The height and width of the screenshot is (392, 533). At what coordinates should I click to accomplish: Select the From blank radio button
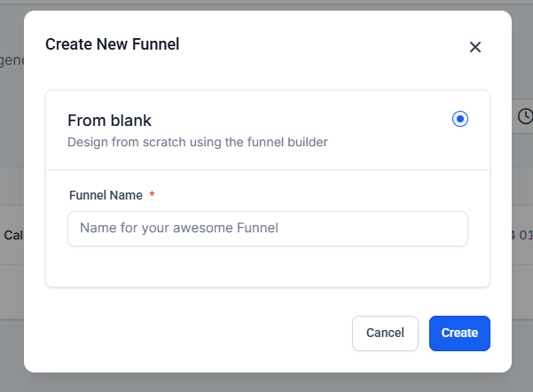pos(459,119)
